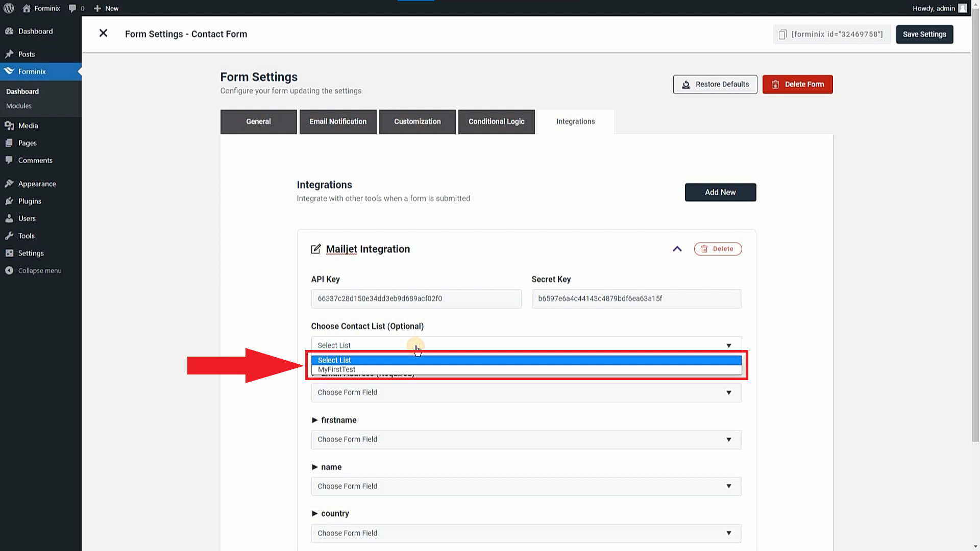Expand the country field expander arrow
The image size is (980, 551).
pos(314,513)
